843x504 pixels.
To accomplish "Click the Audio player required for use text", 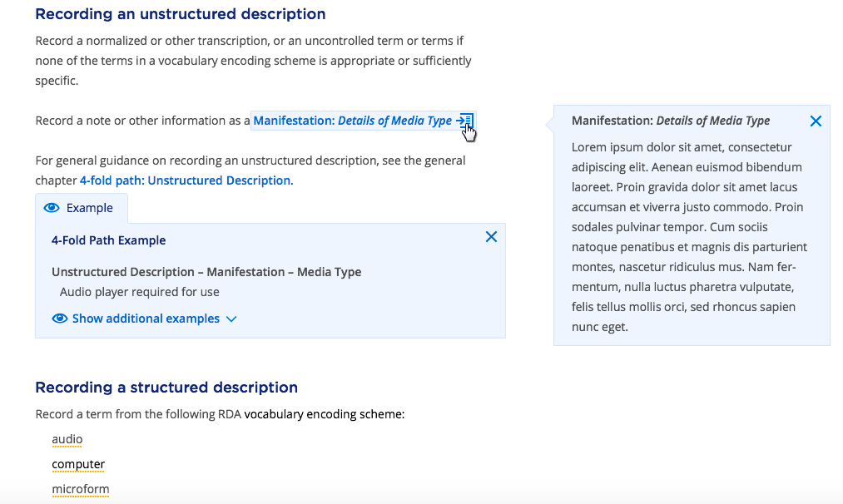I will point(139,292).
